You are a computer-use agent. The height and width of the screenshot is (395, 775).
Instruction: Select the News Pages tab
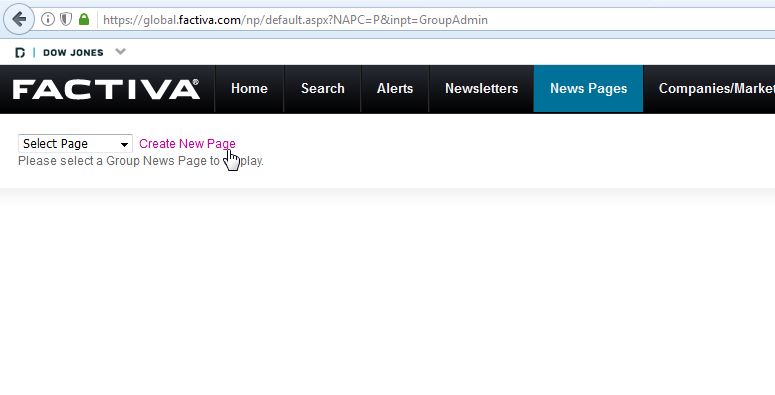coord(588,88)
